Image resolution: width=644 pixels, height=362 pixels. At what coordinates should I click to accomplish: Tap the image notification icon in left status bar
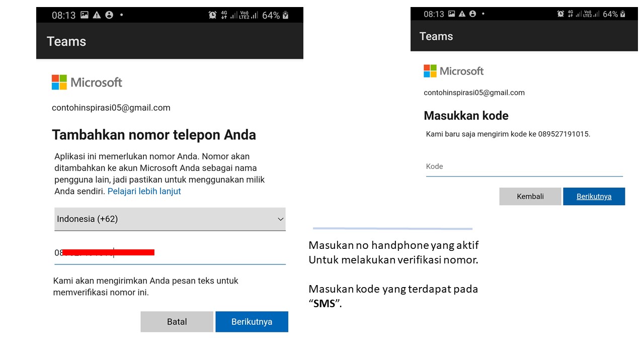85,15
